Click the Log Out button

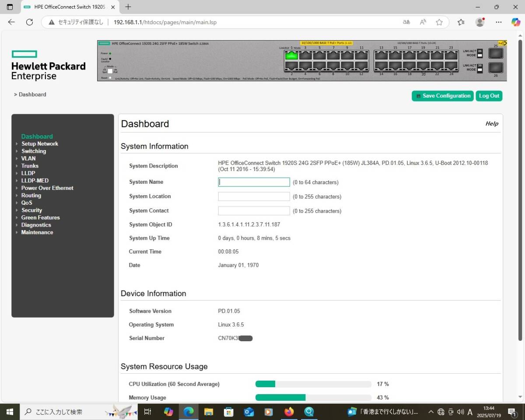(x=489, y=96)
